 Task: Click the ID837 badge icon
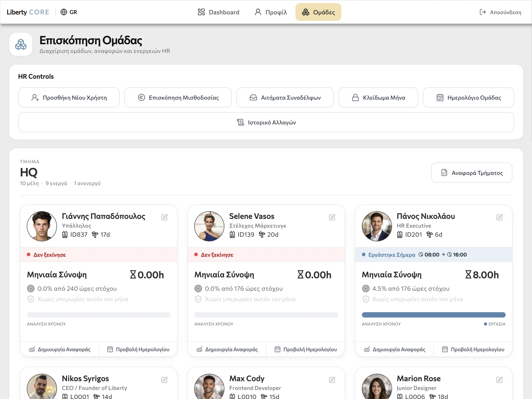pyautogui.click(x=65, y=234)
